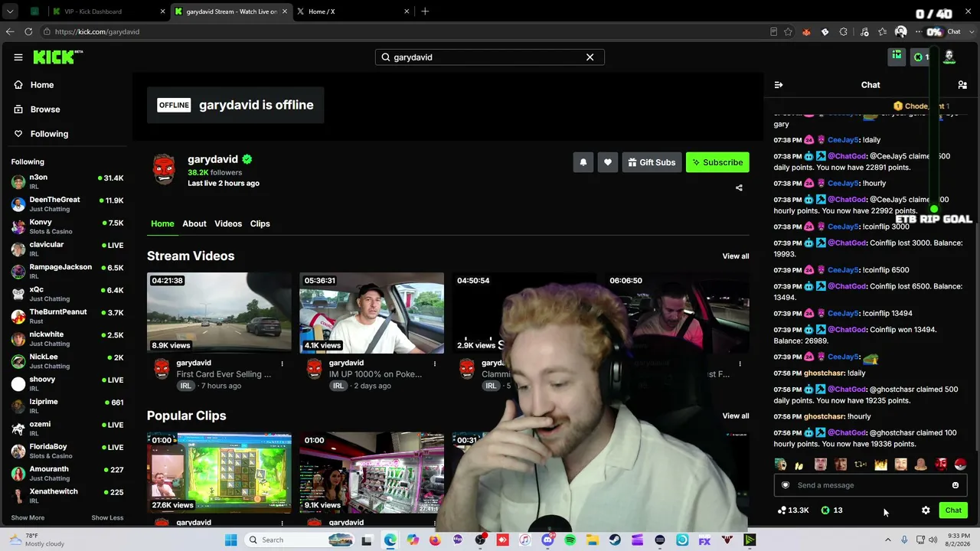Open Discord from the taskbar
Image resolution: width=980 pixels, height=551 pixels.
coord(547,540)
